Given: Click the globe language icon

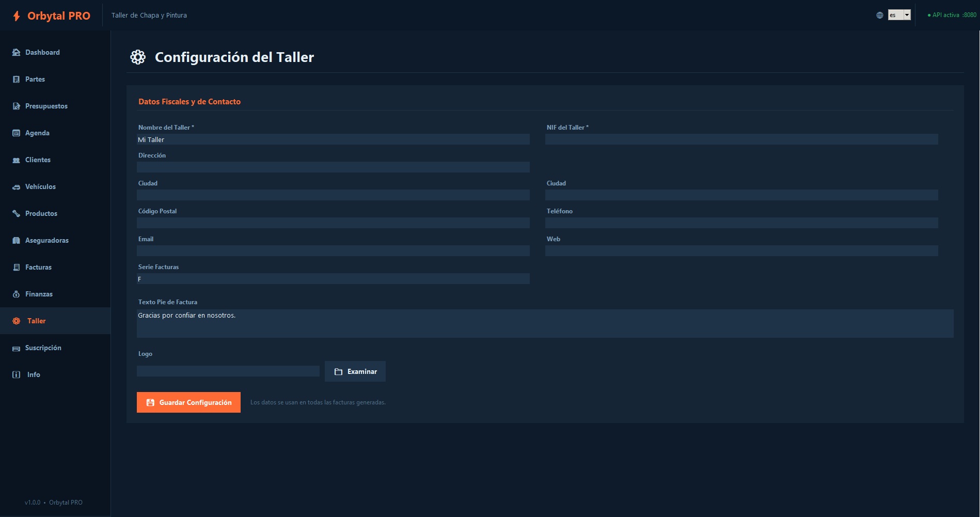Looking at the screenshot, I should 880,15.
